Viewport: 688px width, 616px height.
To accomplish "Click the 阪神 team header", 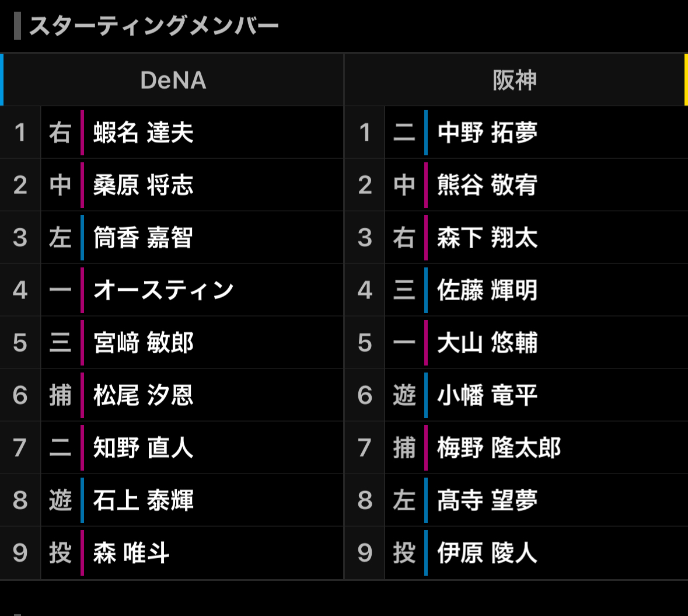I will point(514,80).
